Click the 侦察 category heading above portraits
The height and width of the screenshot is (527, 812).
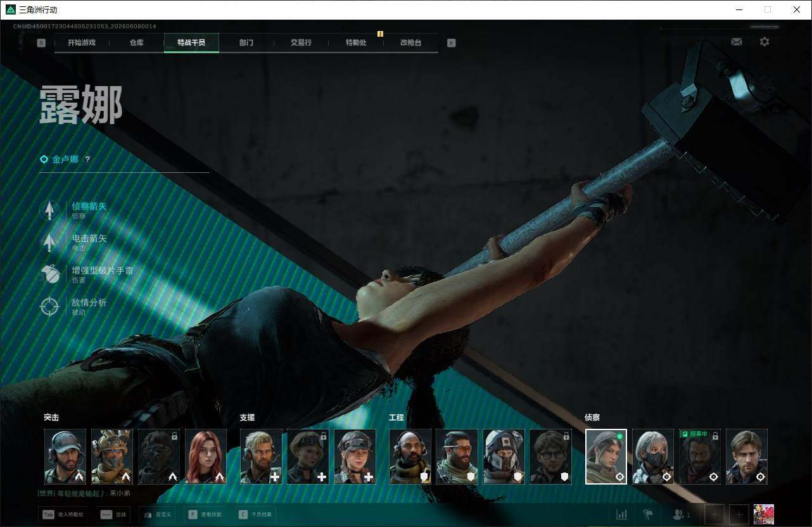(592, 417)
